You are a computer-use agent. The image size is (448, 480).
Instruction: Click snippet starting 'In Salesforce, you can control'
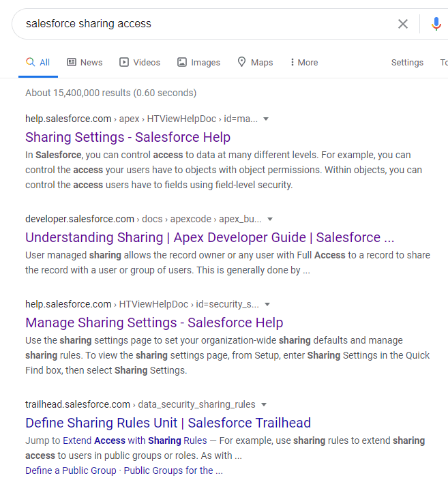coord(224,170)
